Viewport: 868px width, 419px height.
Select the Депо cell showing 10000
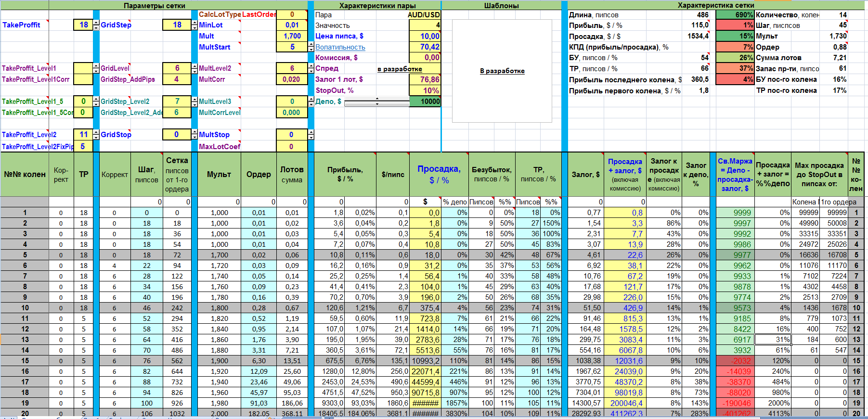click(x=425, y=102)
